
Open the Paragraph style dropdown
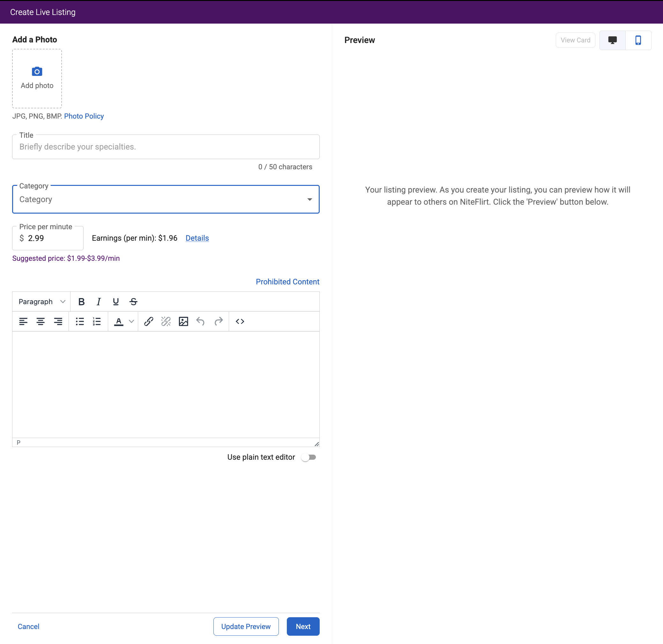(41, 302)
